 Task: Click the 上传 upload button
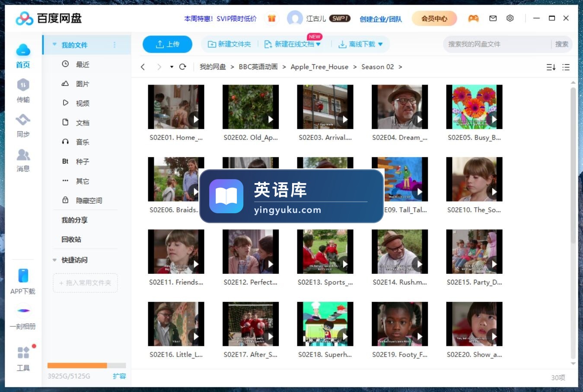tap(167, 44)
